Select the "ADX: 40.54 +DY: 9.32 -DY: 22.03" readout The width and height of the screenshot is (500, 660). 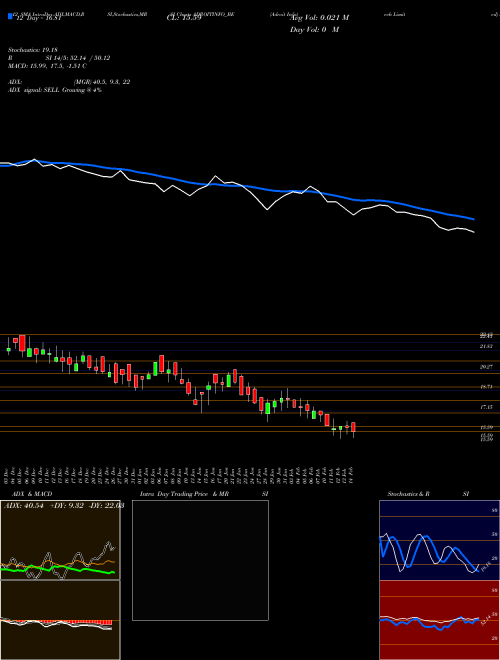click(x=64, y=506)
